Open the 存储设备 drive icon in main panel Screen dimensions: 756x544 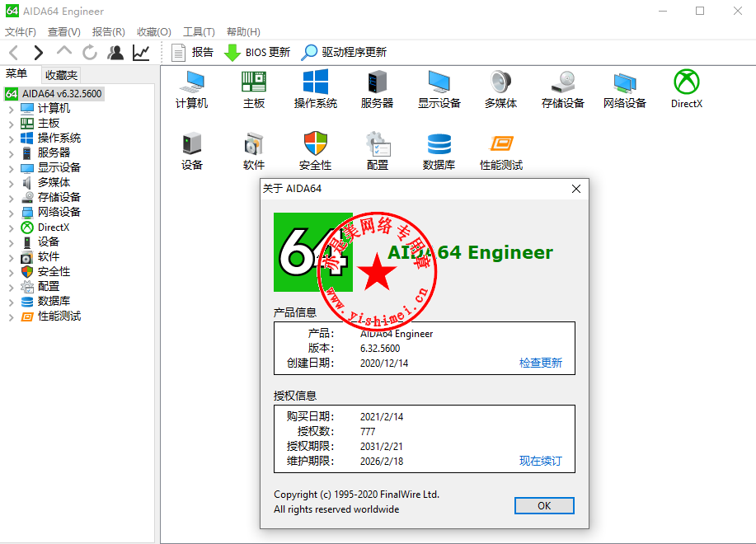(x=562, y=89)
